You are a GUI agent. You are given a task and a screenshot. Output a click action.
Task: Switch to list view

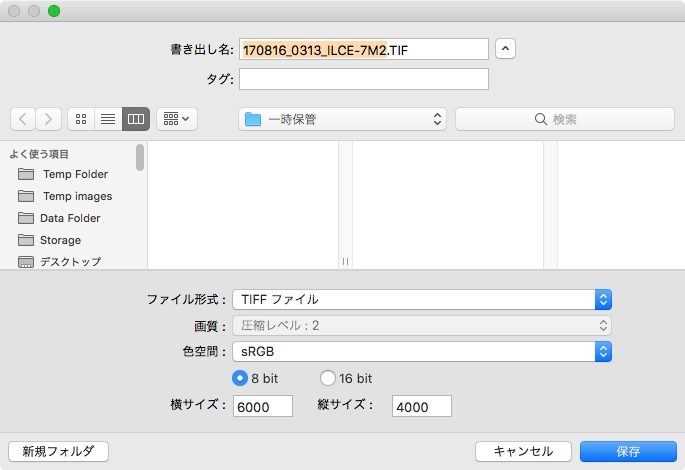pos(108,119)
